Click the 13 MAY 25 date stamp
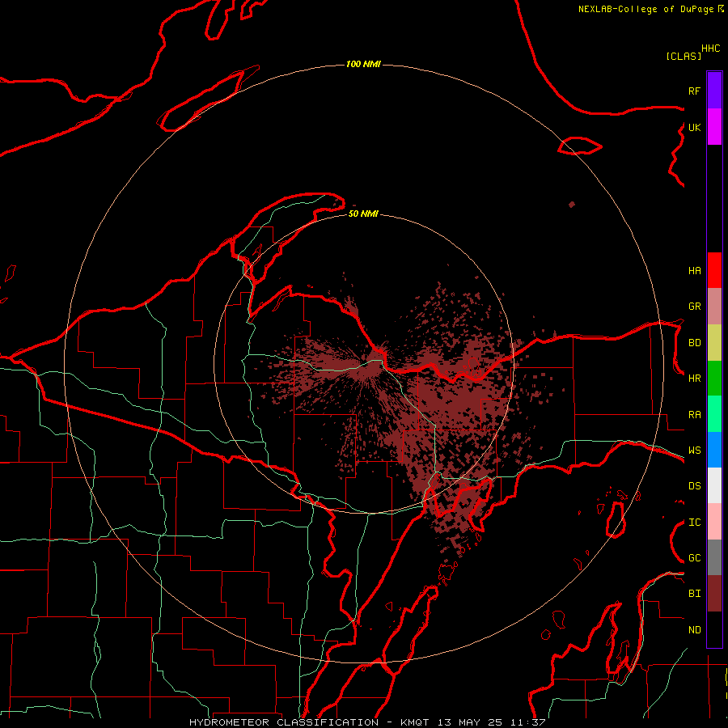Image resolution: width=728 pixels, height=728 pixels. click(x=471, y=722)
